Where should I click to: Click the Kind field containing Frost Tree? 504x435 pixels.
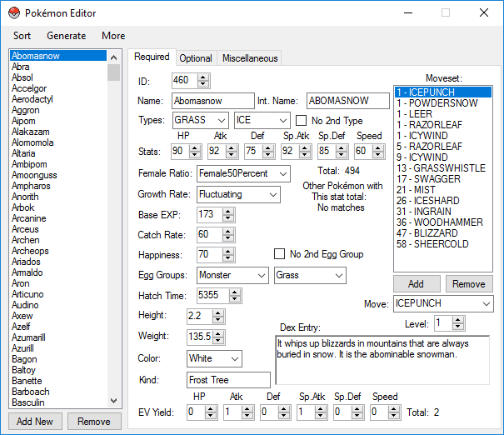(228, 380)
